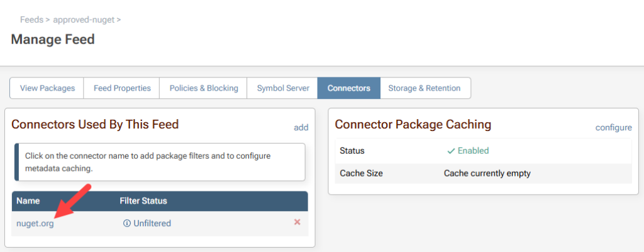The height and width of the screenshot is (252, 644).
Task: Switch to the View Packages tab
Action: [x=47, y=88]
